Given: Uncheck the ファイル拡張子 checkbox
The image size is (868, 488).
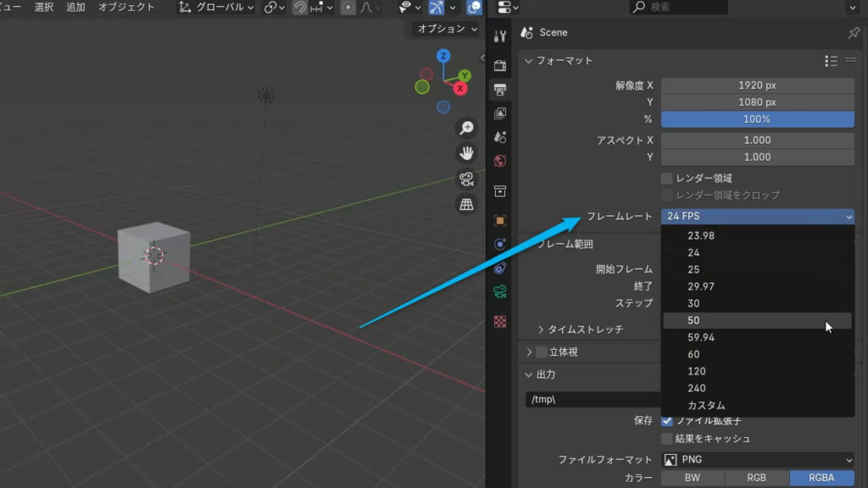Looking at the screenshot, I should [667, 421].
